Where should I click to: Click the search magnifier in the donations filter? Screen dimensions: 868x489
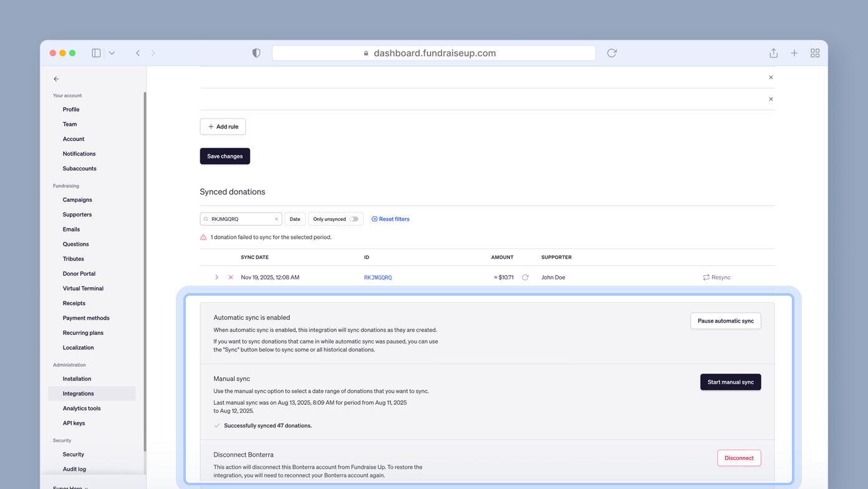click(206, 219)
